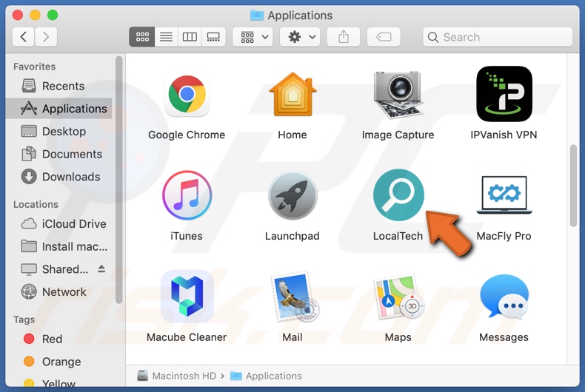Click the Mail name label
Viewport: 585px width, 392px height.
pyautogui.click(x=292, y=337)
